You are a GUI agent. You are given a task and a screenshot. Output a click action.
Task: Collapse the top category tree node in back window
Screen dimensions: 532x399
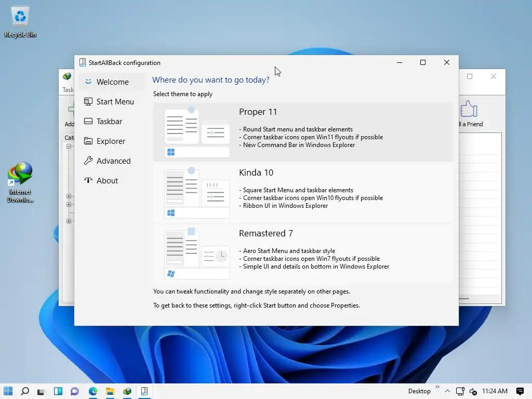[69, 146]
